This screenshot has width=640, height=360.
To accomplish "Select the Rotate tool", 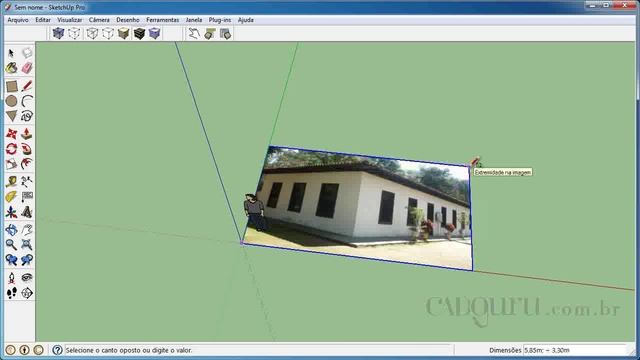I will 11,149.
